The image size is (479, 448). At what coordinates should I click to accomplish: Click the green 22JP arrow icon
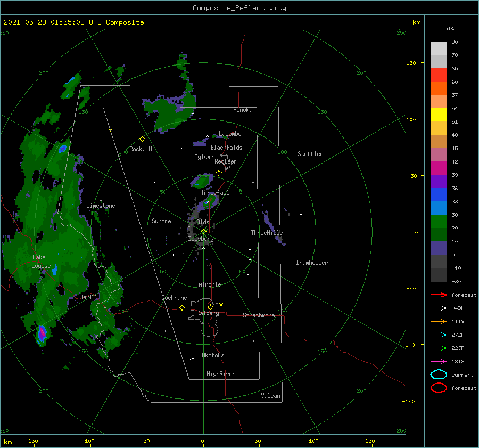[439, 348]
